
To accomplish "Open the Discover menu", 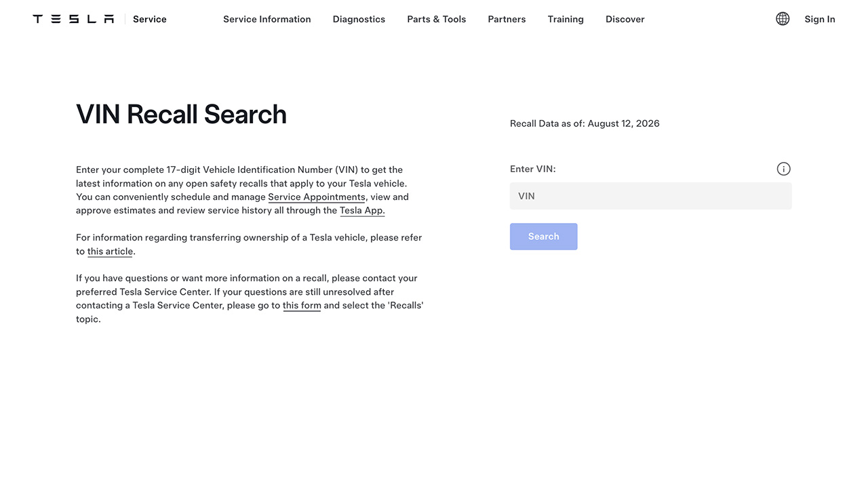I will click(625, 19).
